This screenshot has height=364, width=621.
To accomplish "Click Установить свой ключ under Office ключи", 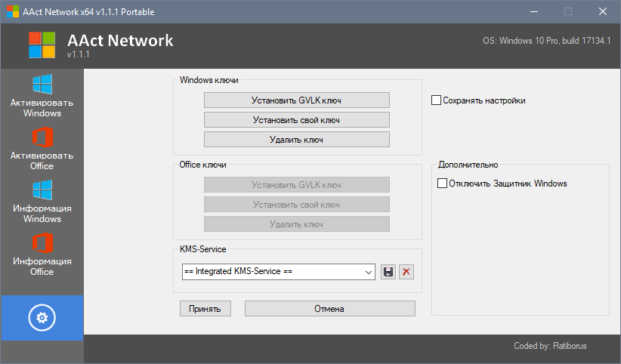I will [297, 205].
